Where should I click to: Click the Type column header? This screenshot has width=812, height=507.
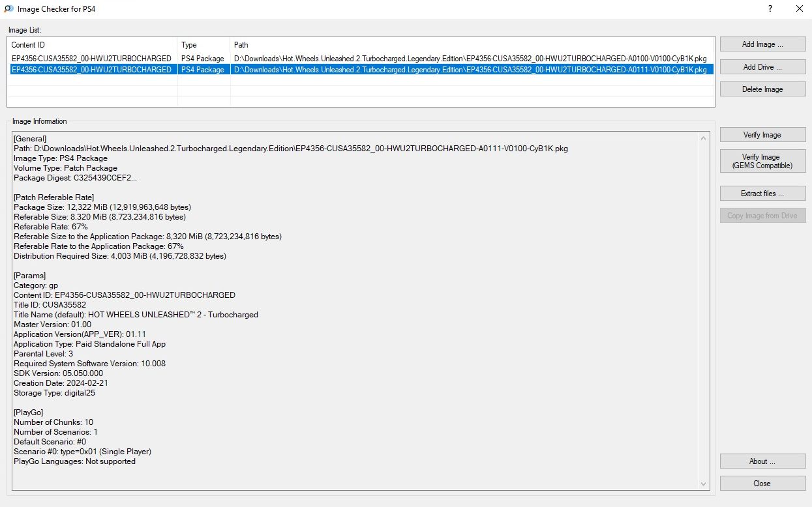tap(203, 45)
